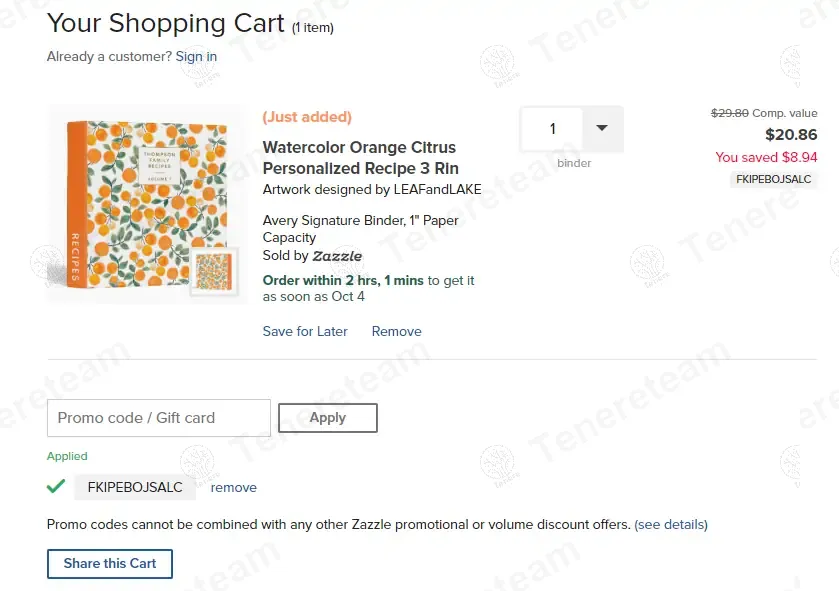Open the recipe binder product image
The width and height of the screenshot is (839, 591).
[133, 203]
